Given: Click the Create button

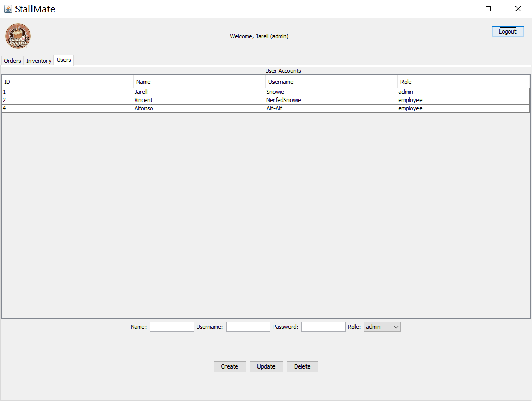Looking at the screenshot, I should point(230,366).
